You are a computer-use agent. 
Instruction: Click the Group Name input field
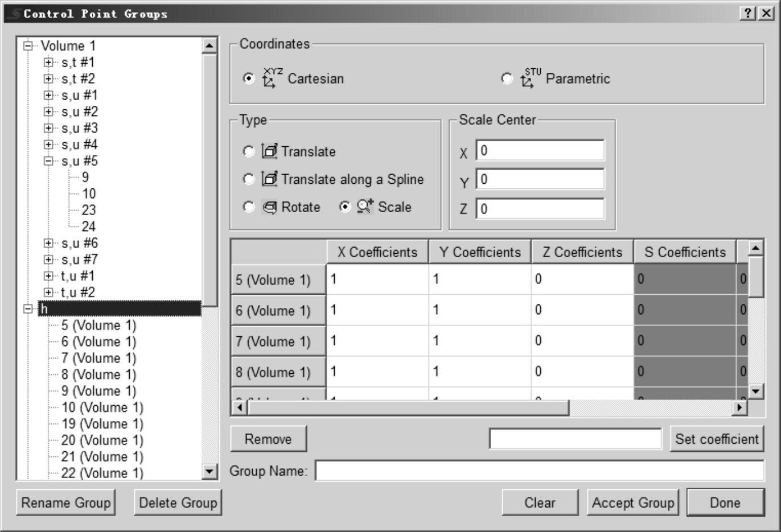coord(540,471)
